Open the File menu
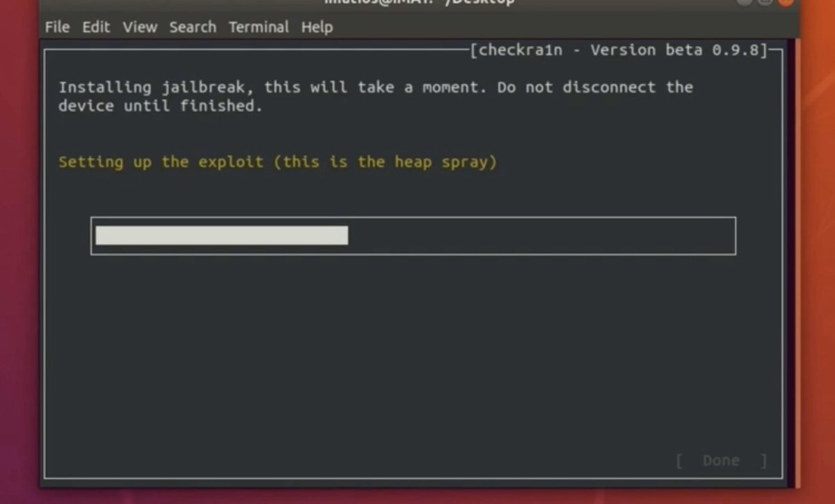 (x=57, y=27)
